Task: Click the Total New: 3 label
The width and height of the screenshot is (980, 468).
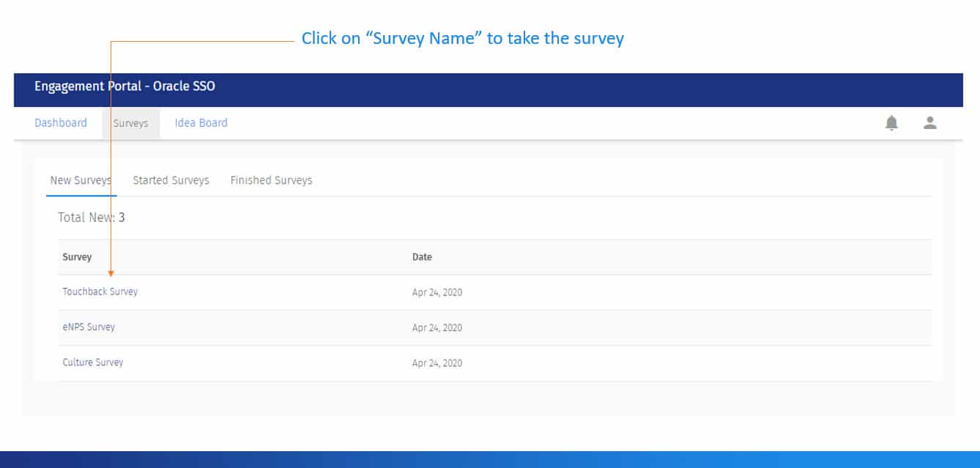Action: point(92,218)
